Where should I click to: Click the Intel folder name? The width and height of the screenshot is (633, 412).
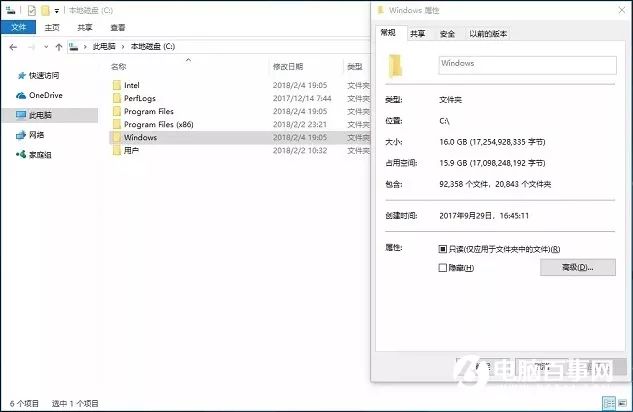[x=132, y=85]
